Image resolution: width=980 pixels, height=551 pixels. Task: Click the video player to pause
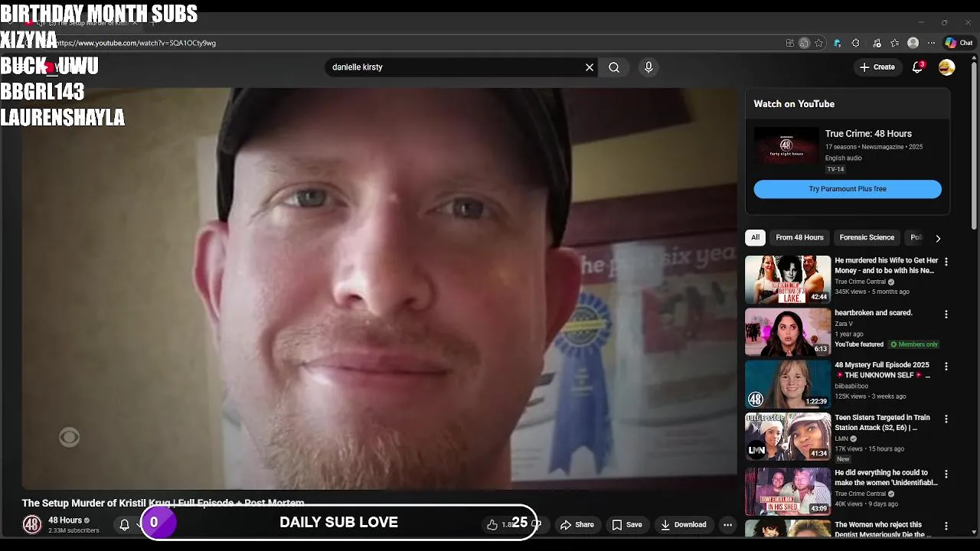[379, 289]
